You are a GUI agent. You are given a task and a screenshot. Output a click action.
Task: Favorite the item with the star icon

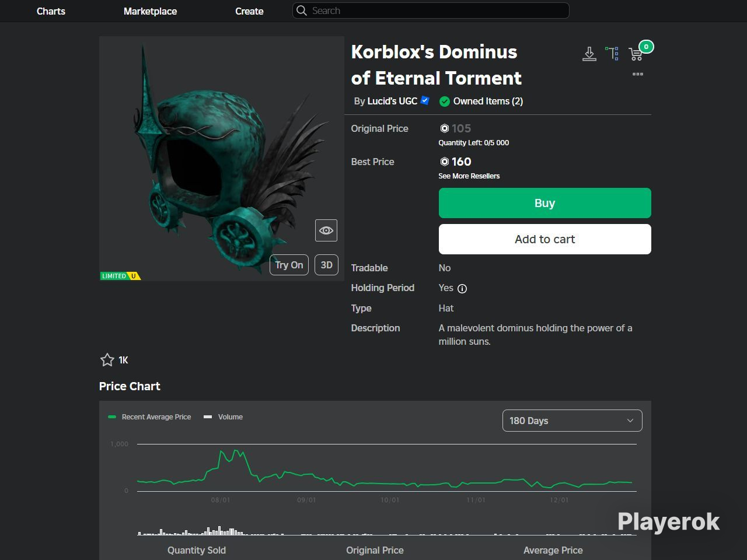[x=107, y=360]
